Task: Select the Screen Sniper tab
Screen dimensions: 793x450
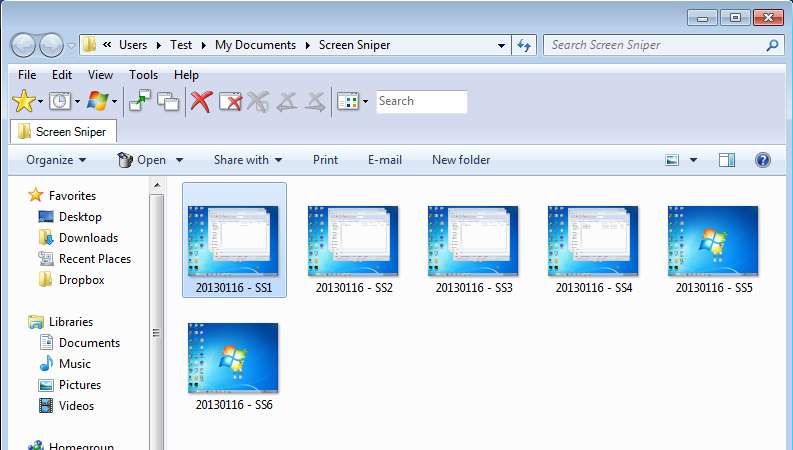Action: tap(63, 132)
